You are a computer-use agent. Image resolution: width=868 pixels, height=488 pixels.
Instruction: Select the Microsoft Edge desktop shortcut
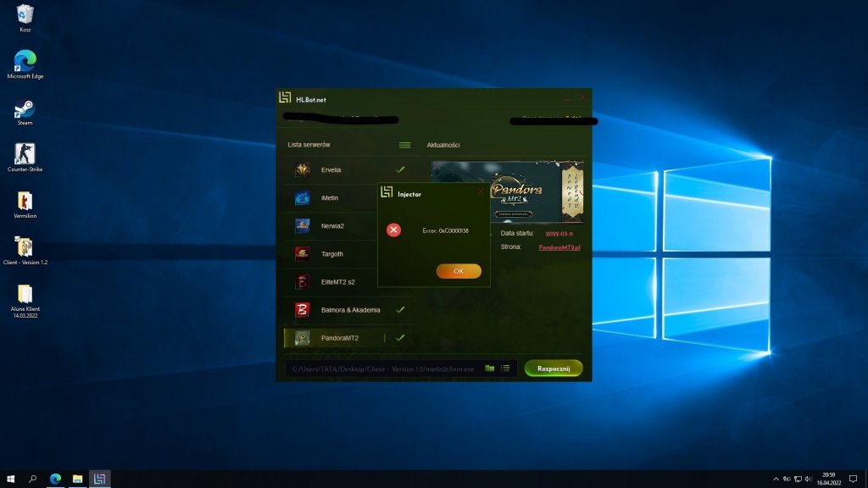(25, 64)
